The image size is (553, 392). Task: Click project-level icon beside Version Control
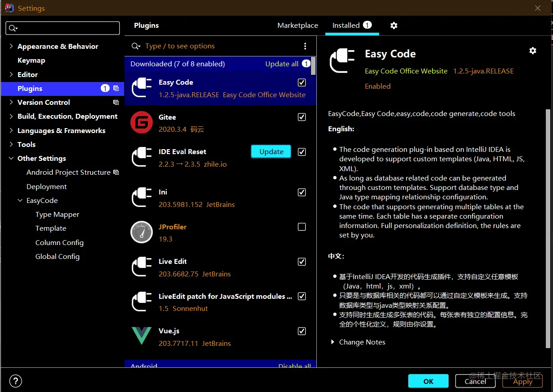click(x=116, y=103)
